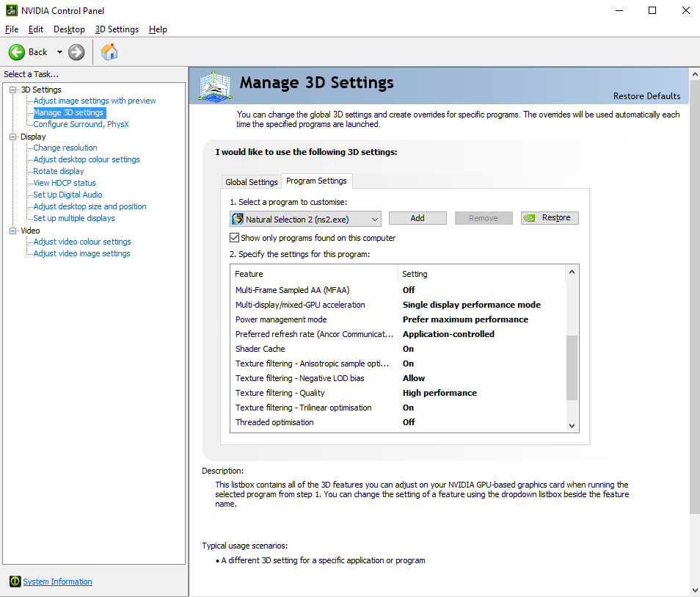Select Shader Cache row
The image size is (700, 597).
[x=398, y=349]
